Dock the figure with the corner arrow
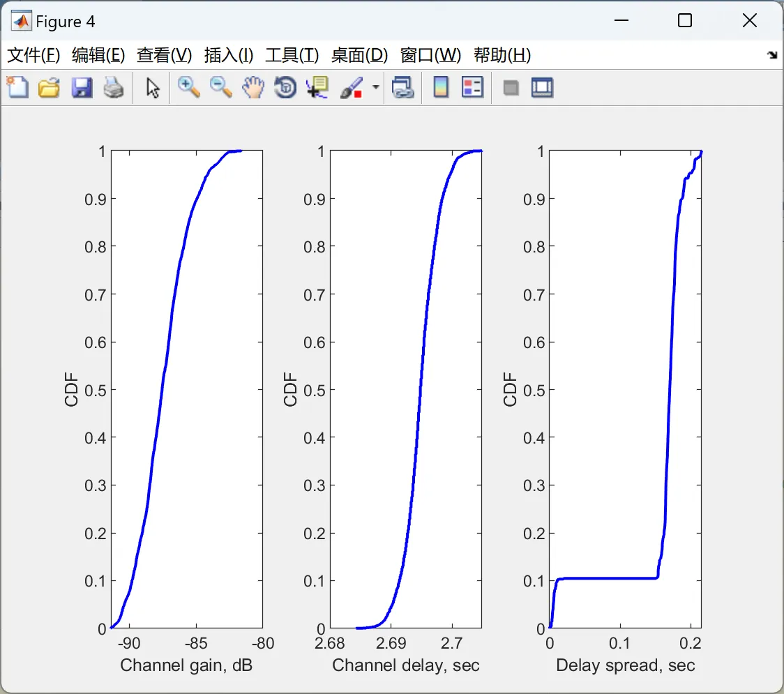 pos(773,55)
